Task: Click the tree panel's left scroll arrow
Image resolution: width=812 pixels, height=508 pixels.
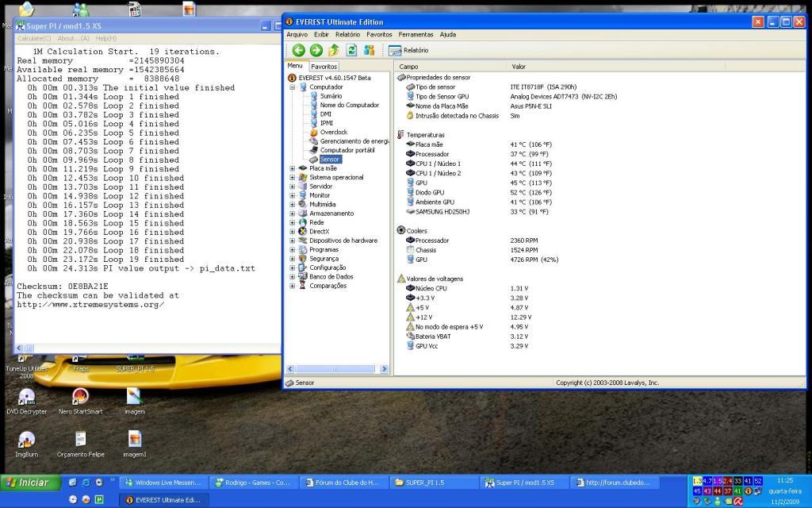Action: 290,369
